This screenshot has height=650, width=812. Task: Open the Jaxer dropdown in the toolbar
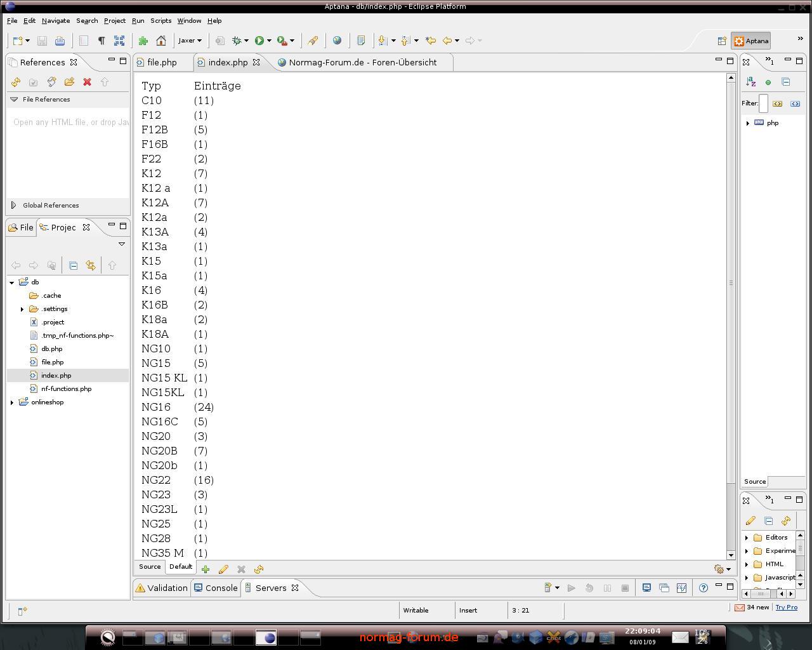[190, 41]
